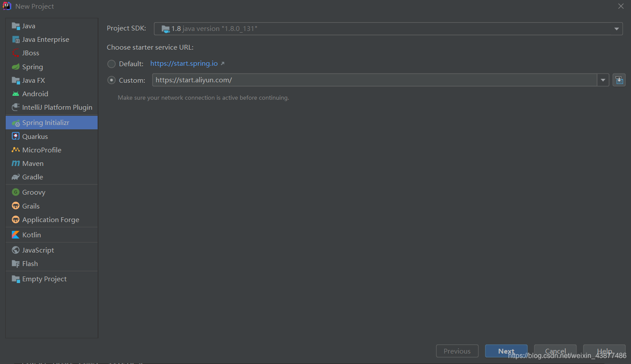Choose Kotlin project type
Viewport: 631px width, 364px height.
(x=51, y=235)
